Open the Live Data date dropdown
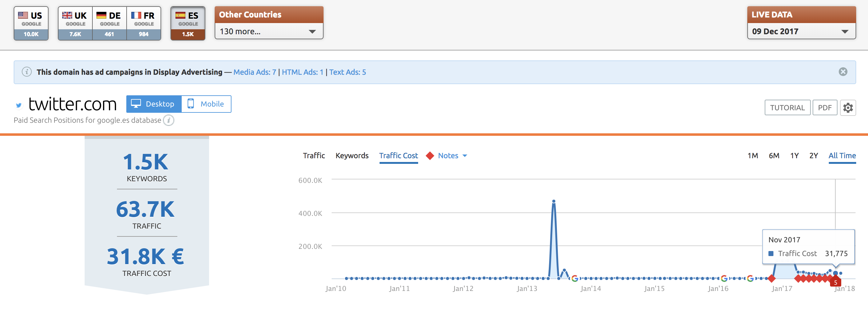Image resolution: width=868 pixels, height=309 pixels. pyautogui.click(x=801, y=31)
